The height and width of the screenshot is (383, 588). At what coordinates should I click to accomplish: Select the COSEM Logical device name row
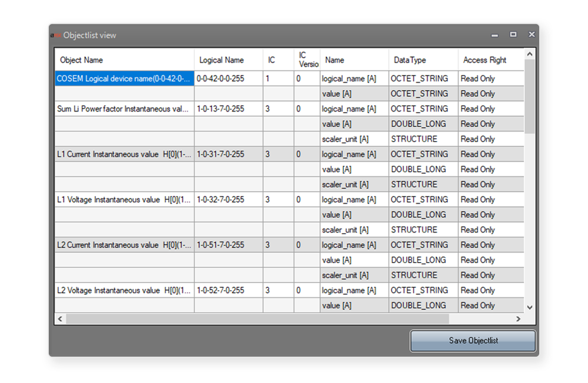124,79
